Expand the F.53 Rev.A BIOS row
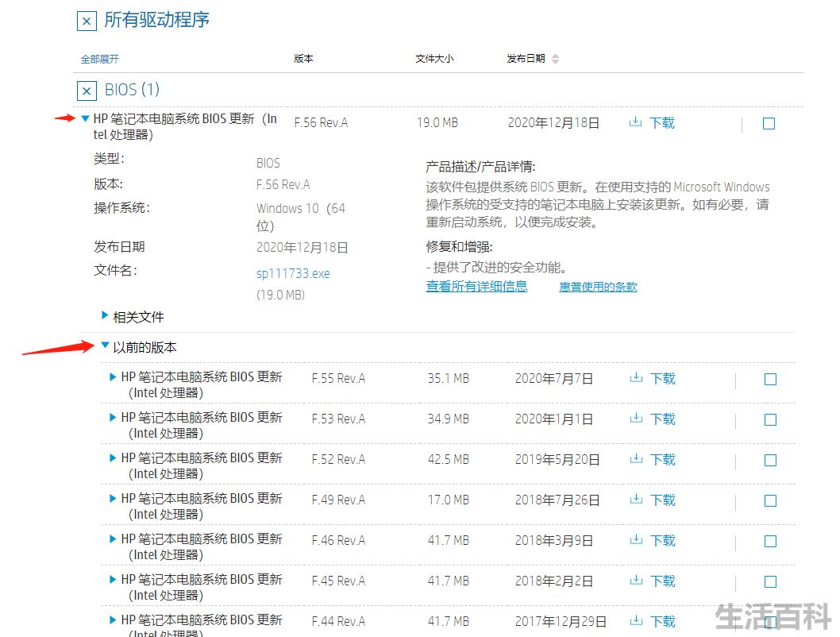 113,417
